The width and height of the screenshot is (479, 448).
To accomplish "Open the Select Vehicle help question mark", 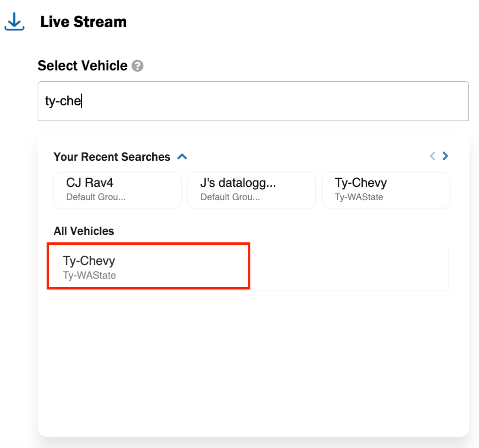I will (x=137, y=66).
